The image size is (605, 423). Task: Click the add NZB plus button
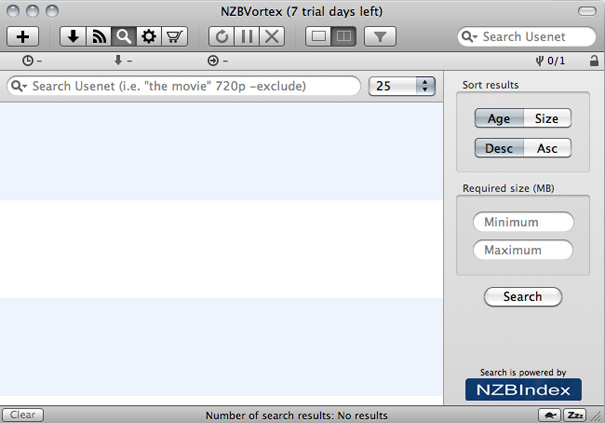pyautogui.click(x=23, y=37)
